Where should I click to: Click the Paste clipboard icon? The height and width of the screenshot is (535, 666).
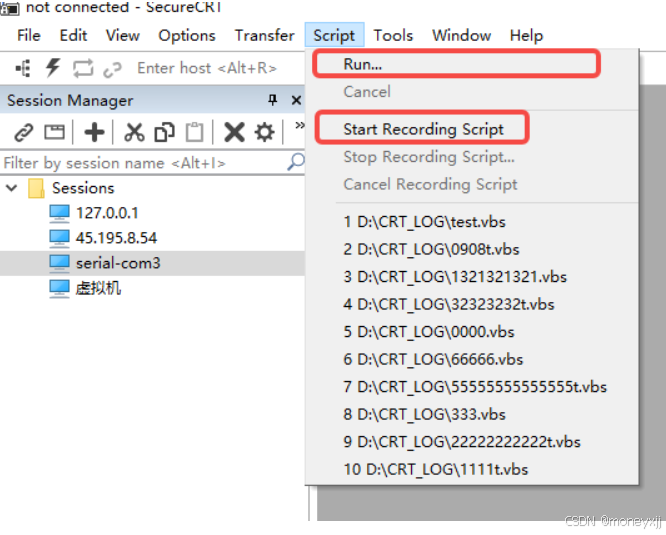(195, 132)
